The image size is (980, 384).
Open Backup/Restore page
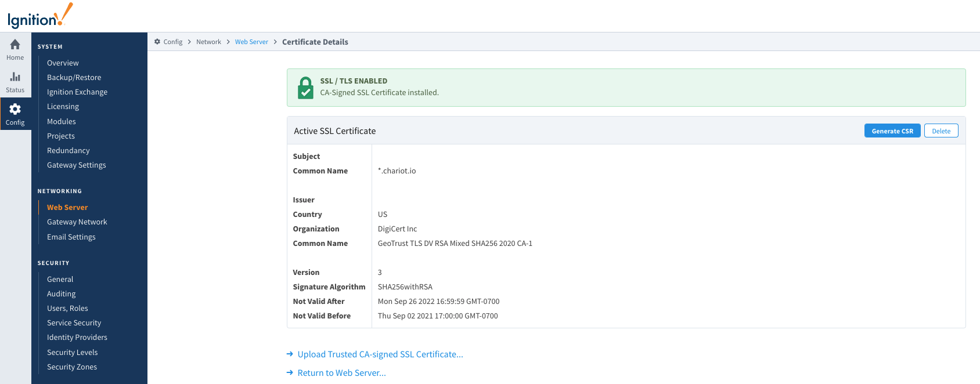[74, 77]
